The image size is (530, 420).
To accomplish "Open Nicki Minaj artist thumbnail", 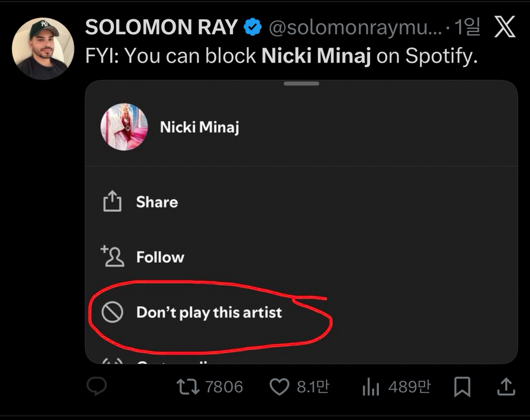I will coord(124,127).
